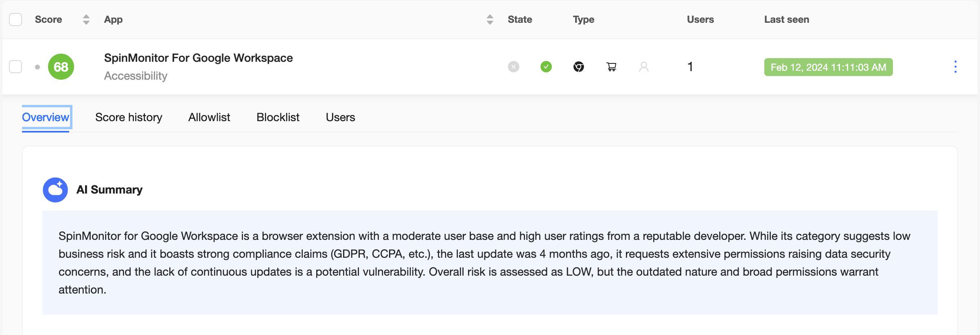Switch to the Score history tab
The height and width of the screenshot is (335, 980).
pos(129,117)
